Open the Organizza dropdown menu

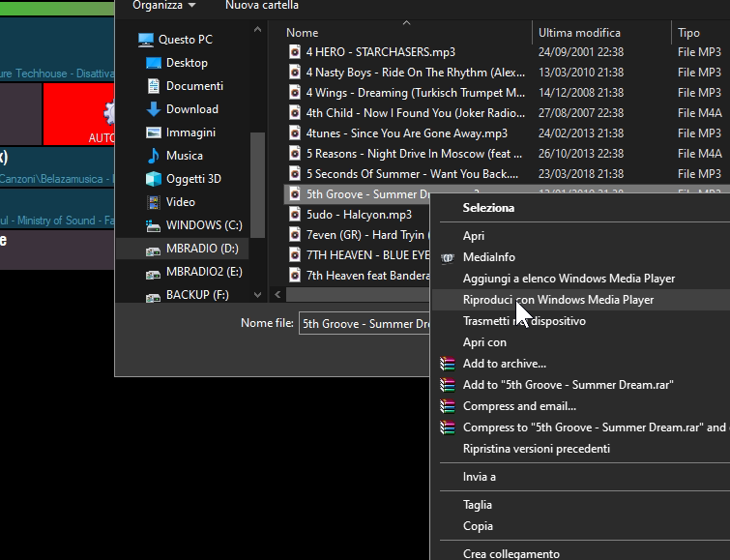click(163, 5)
